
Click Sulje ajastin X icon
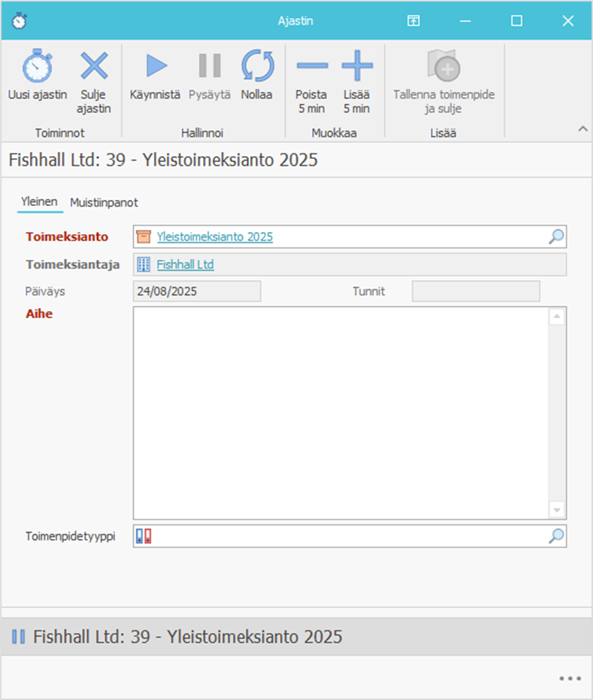[x=94, y=67]
